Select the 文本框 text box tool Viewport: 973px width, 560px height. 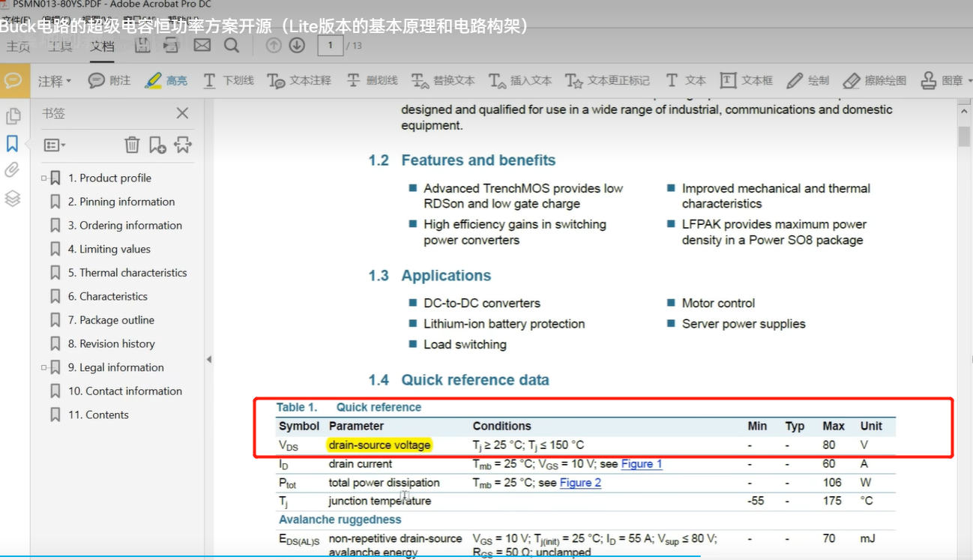[x=746, y=80]
